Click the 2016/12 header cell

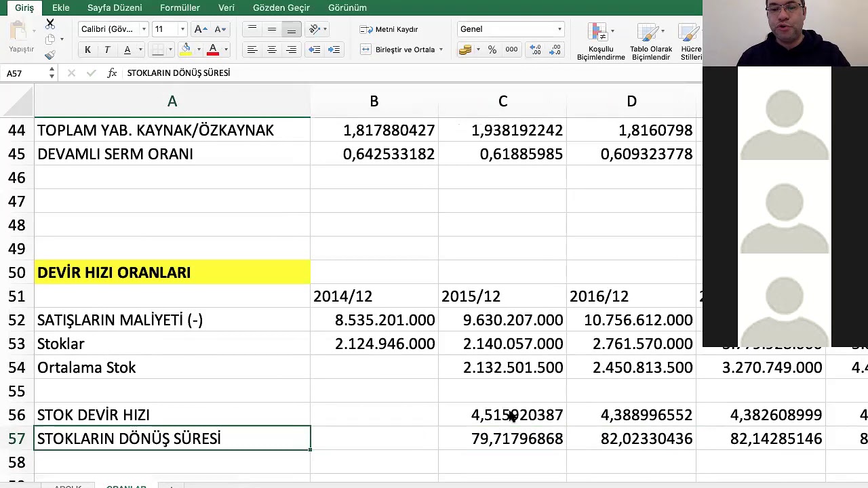[x=631, y=296]
